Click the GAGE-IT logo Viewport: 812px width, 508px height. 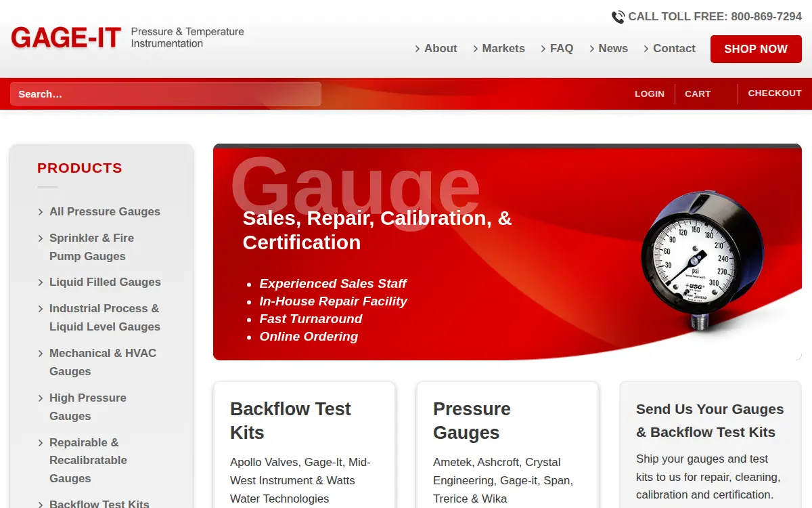coord(66,37)
